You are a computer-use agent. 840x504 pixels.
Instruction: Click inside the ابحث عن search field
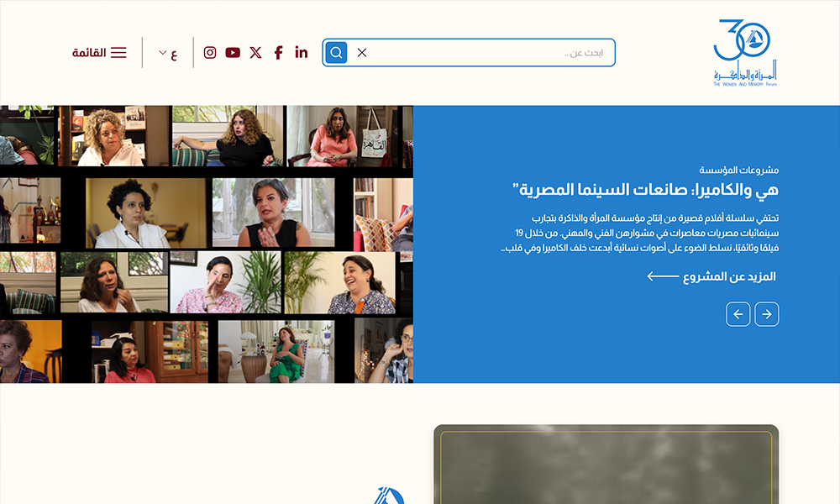coord(487,52)
